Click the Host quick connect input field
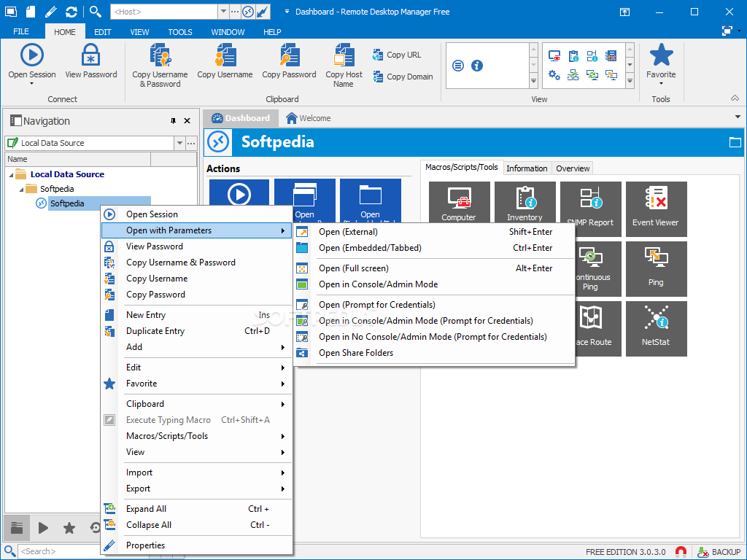This screenshot has width=747, height=560. pos(164,12)
